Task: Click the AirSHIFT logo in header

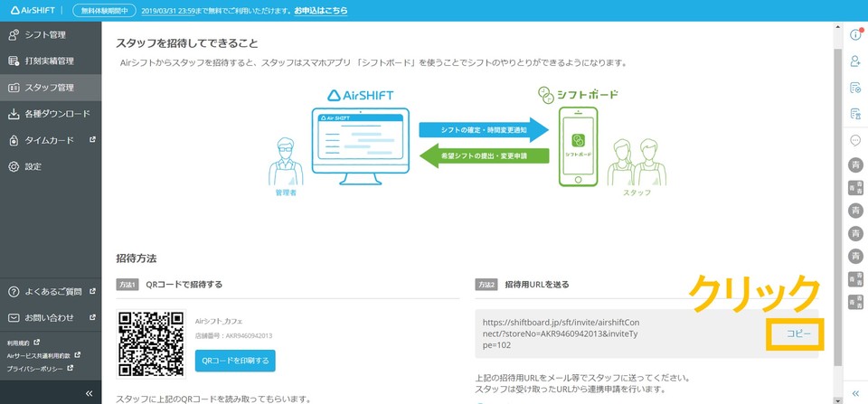Action: click(x=33, y=11)
